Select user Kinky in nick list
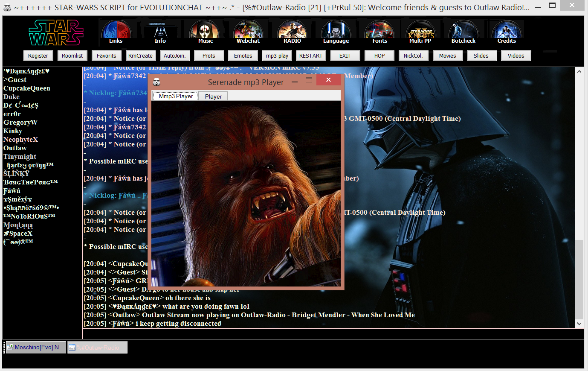The height and width of the screenshot is (371, 588). (x=13, y=131)
